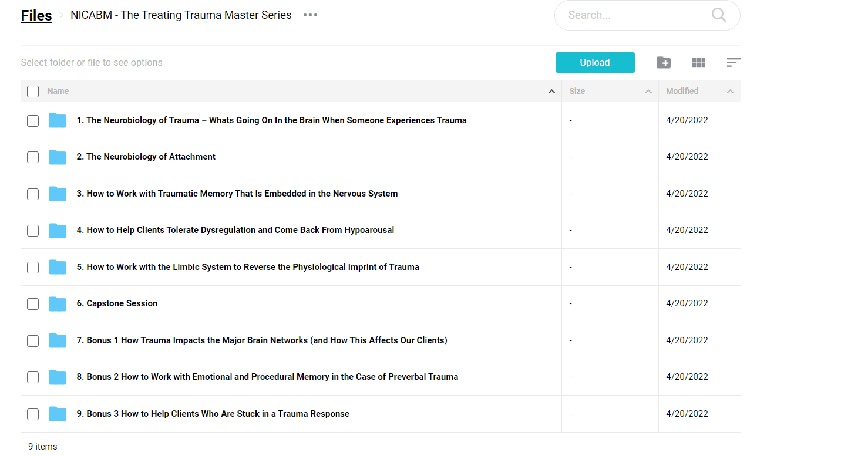Viewport: 868px width, 456px height.
Task: Sort by Name using column arrow
Action: [551, 92]
